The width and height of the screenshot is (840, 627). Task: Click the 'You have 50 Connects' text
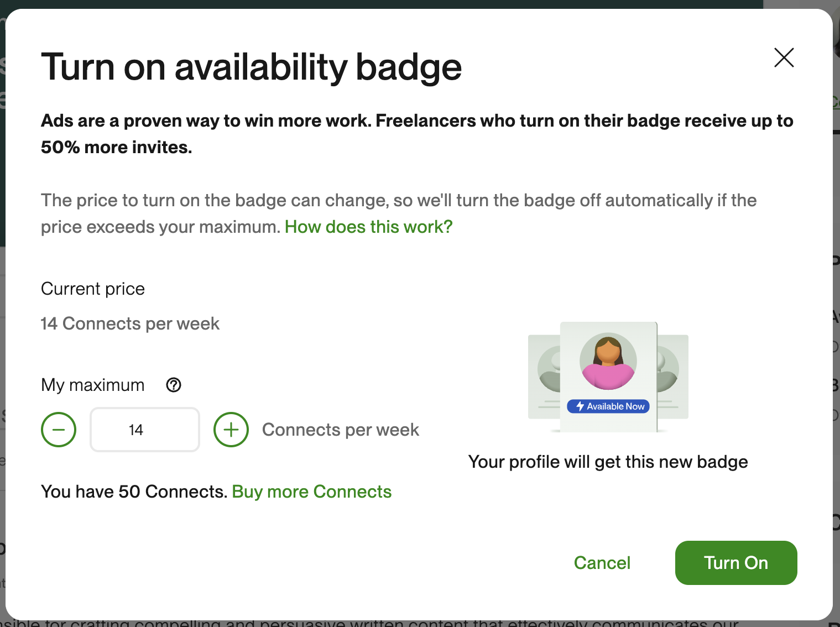[x=134, y=492]
